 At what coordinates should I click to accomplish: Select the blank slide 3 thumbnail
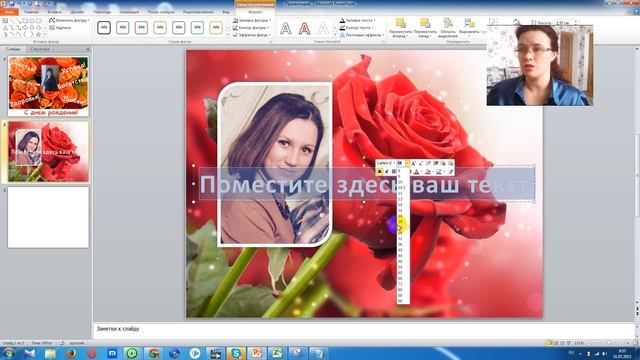[x=48, y=217]
